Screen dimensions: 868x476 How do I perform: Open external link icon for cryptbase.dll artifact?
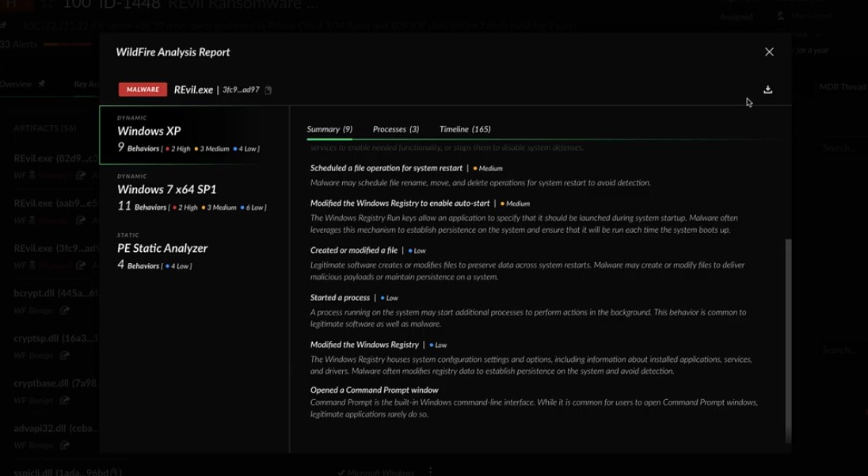point(65,400)
